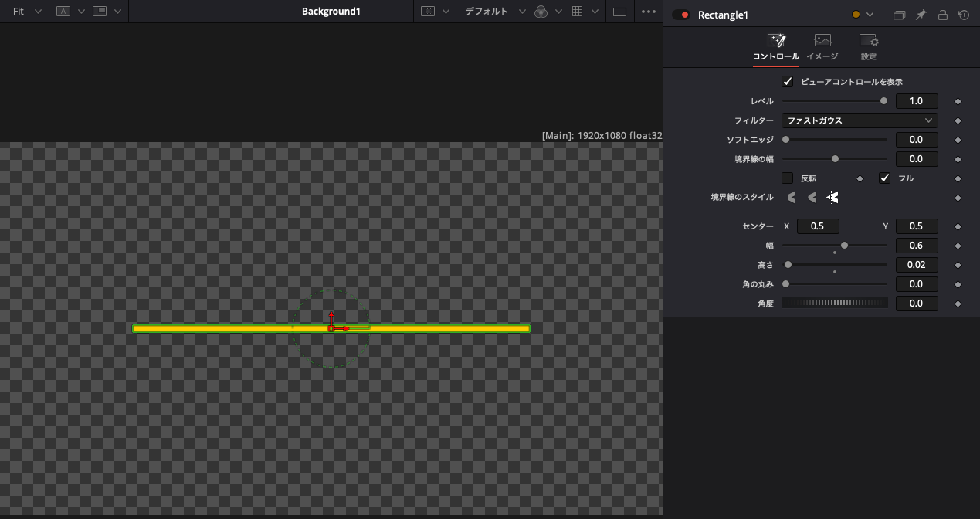
Task: Click the keyframe diamond for レベル
Action: 958,101
